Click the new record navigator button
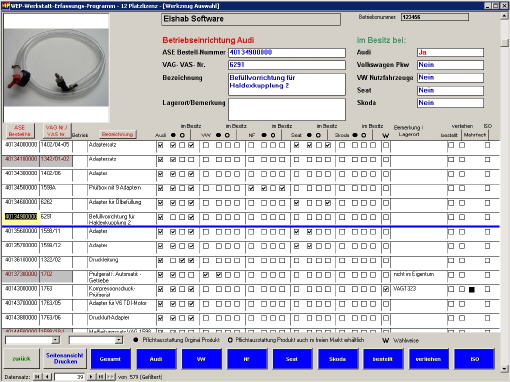The height and width of the screenshot is (382, 510). 110,377
